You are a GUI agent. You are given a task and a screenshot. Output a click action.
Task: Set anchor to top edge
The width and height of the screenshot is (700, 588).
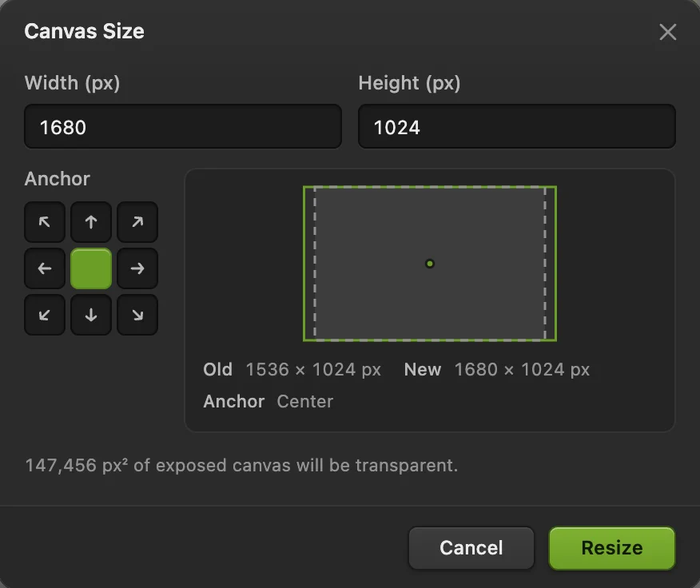tap(91, 222)
